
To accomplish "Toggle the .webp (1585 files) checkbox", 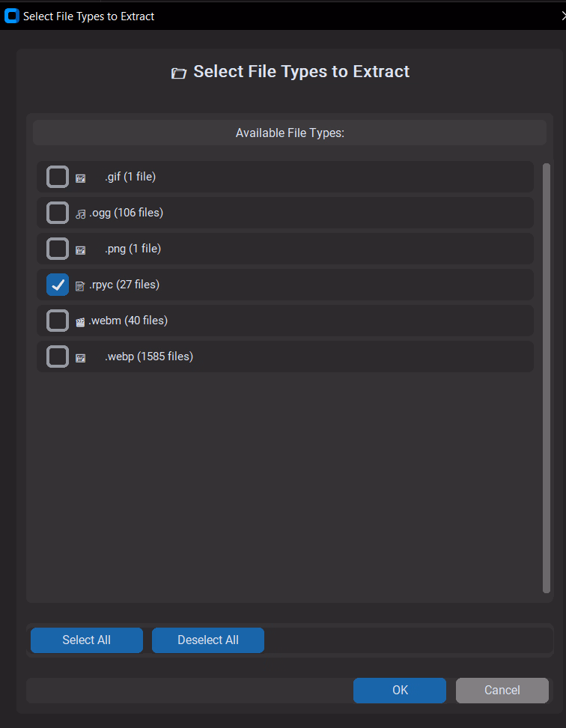I will point(58,357).
